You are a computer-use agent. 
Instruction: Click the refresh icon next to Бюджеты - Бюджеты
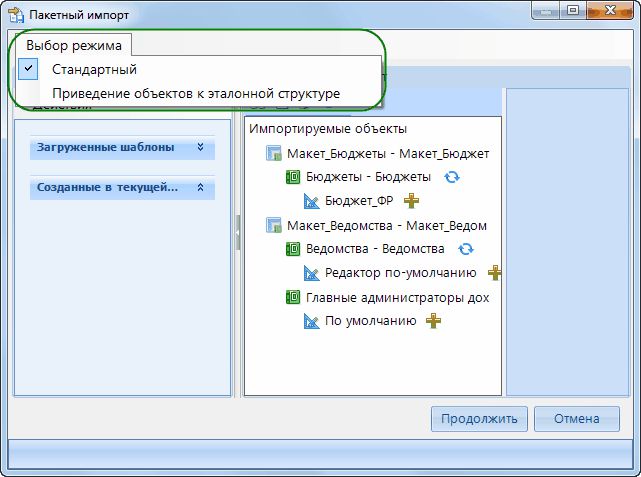tap(452, 177)
